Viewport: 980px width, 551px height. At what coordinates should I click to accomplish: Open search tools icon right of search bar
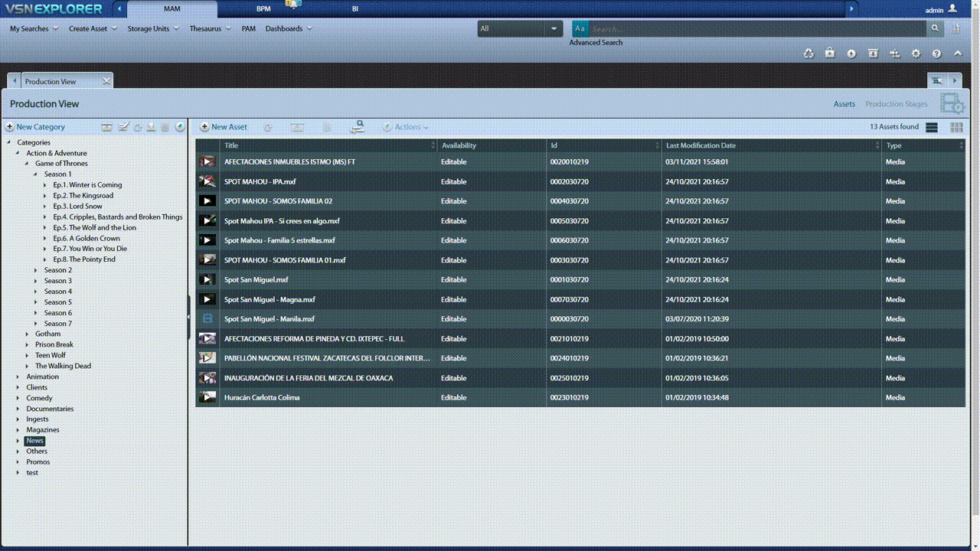pyautogui.click(x=956, y=29)
